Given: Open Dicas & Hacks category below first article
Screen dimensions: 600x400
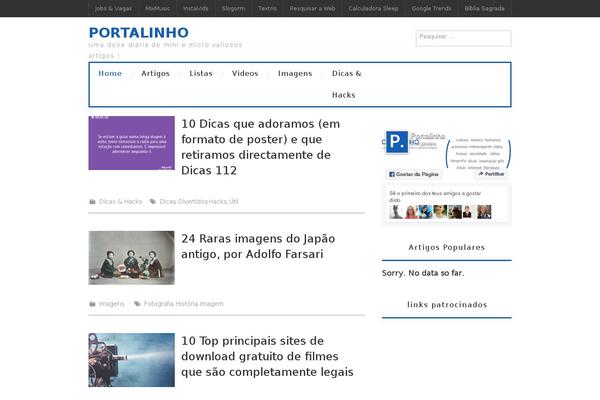Looking at the screenshot, I should [121, 202].
